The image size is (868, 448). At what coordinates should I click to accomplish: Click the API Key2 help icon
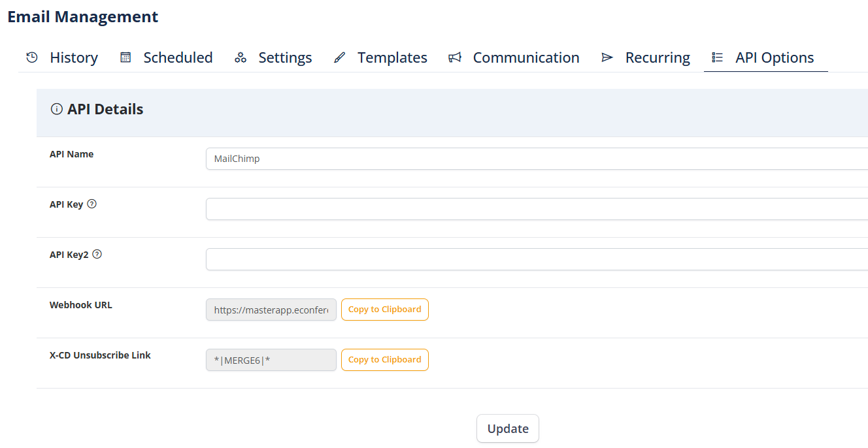(x=97, y=254)
